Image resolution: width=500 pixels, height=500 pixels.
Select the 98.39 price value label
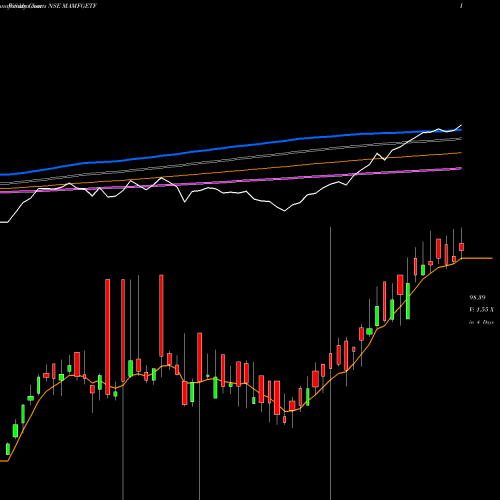point(477,297)
